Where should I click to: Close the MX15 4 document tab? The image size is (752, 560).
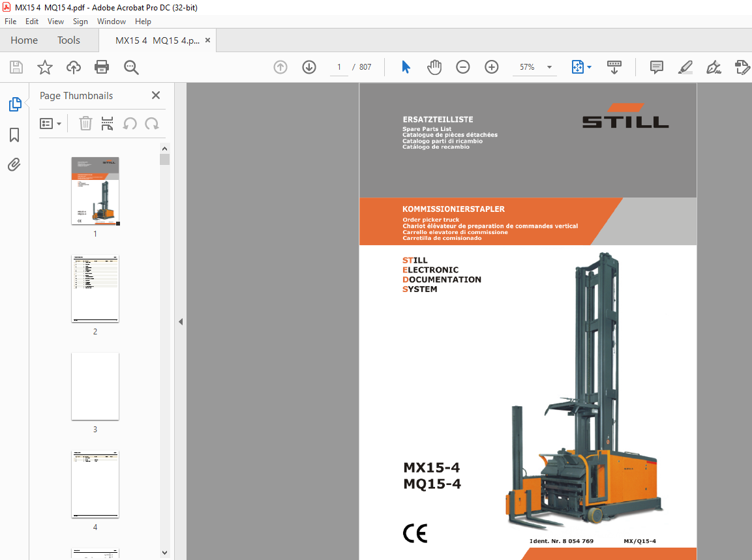pos(207,40)
